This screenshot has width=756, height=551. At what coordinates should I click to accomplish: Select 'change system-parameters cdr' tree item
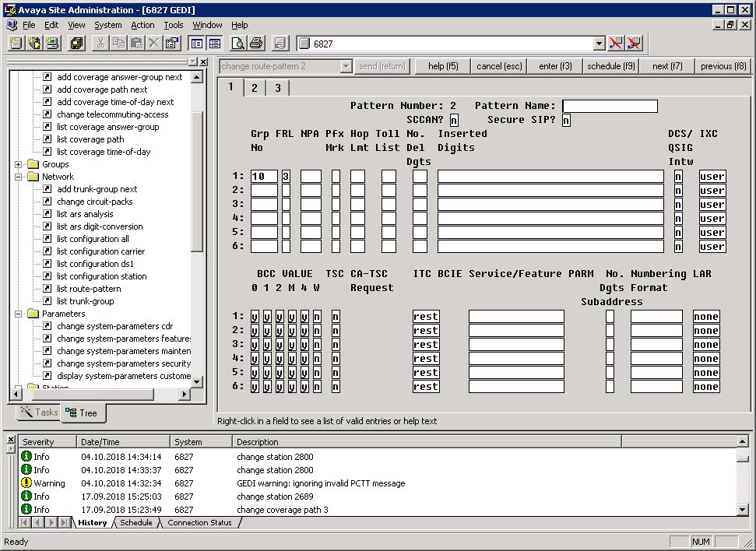tap(114, 326)
